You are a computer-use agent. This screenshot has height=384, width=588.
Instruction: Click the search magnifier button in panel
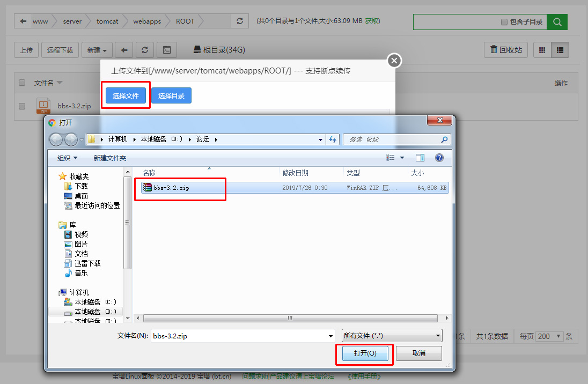(x=557, y=22)
